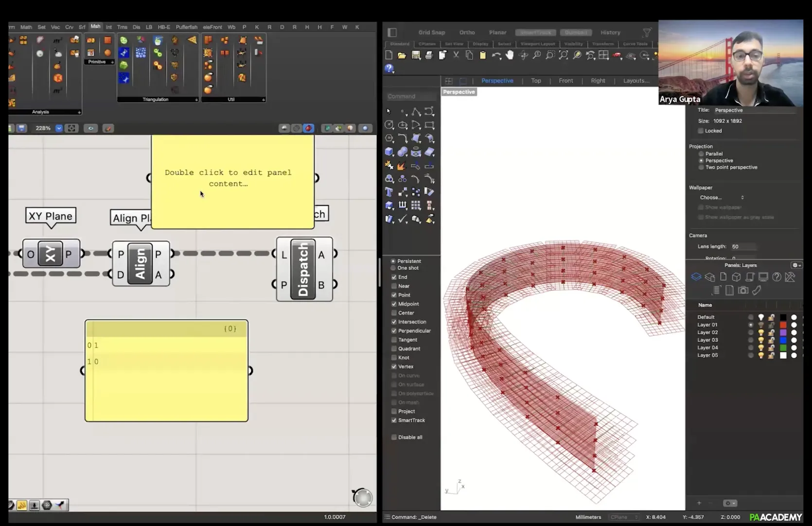Switch to the Top viewport tab
Viewport: 812px width, 526px height.
pyautogui.click(x=536, y=81)
